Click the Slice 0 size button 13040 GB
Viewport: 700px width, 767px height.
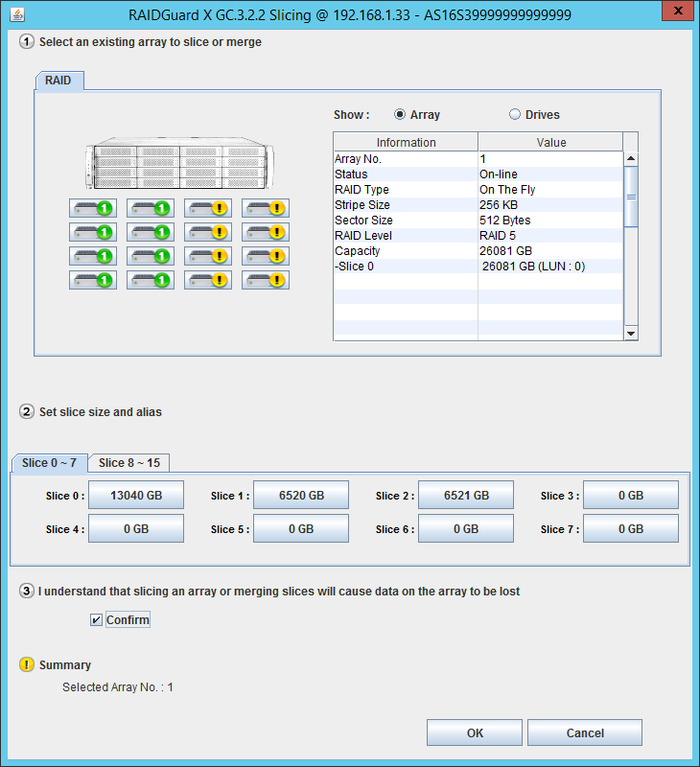tap(136, 495)
